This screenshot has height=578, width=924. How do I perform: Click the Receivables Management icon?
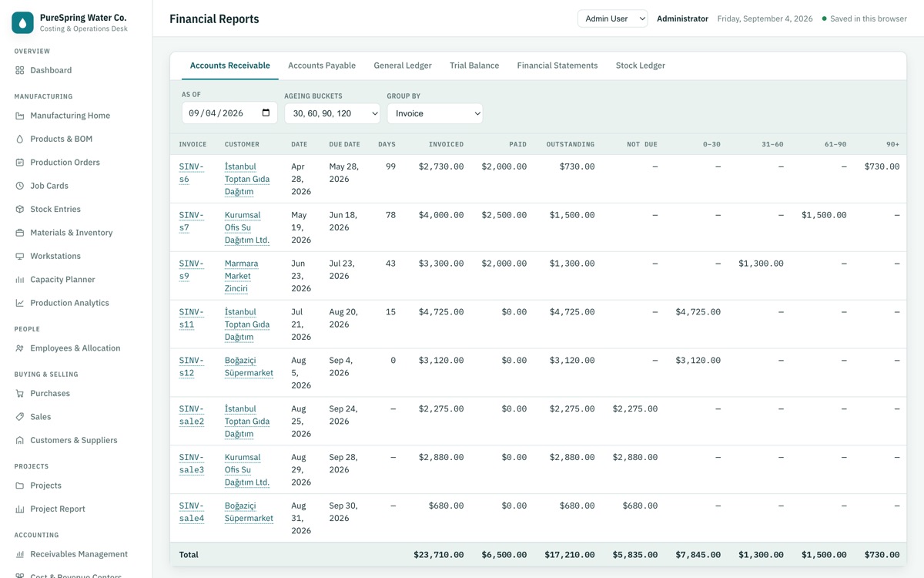pos(20,554)
